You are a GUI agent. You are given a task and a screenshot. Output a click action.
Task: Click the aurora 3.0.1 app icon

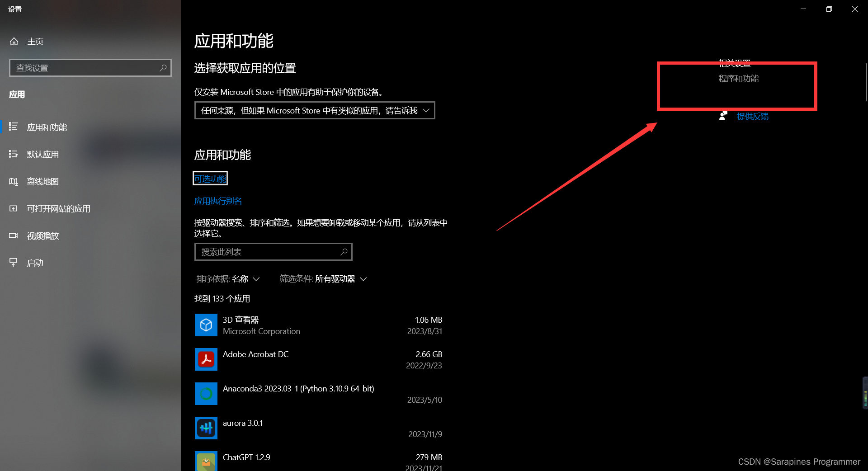[206, 428]
